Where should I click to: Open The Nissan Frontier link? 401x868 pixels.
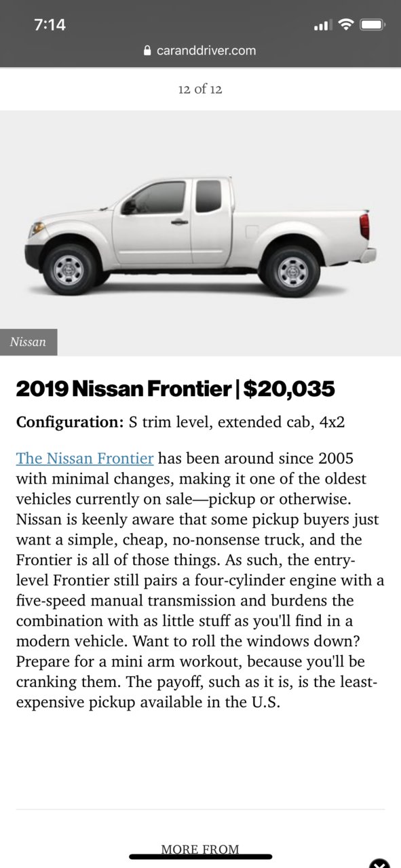tap(85, 458)
